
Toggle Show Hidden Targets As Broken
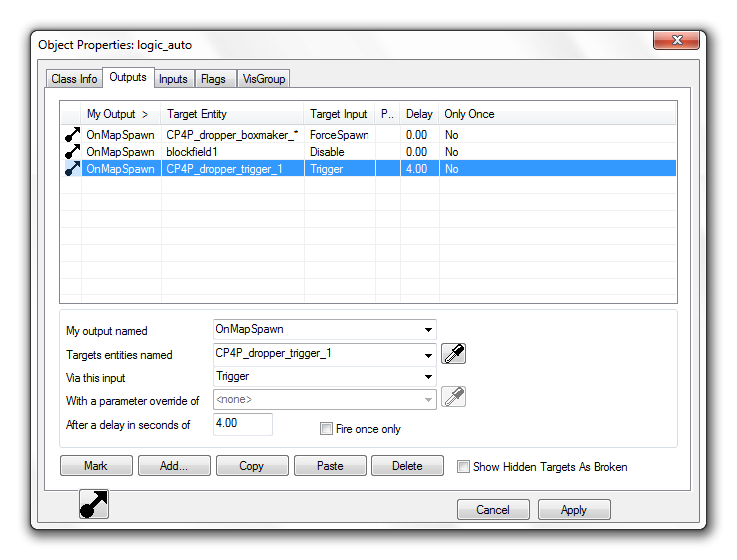pyautogui.click(x=463, y=466)
